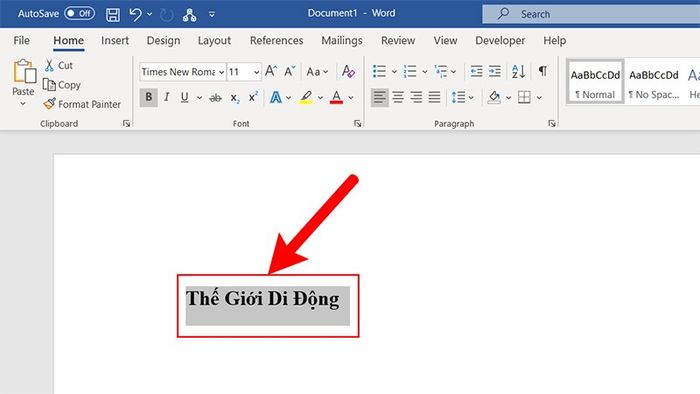The width and height of the screenshot is (700, 394).
Task: Open the Layout tab
Action: tap(214, 41)
